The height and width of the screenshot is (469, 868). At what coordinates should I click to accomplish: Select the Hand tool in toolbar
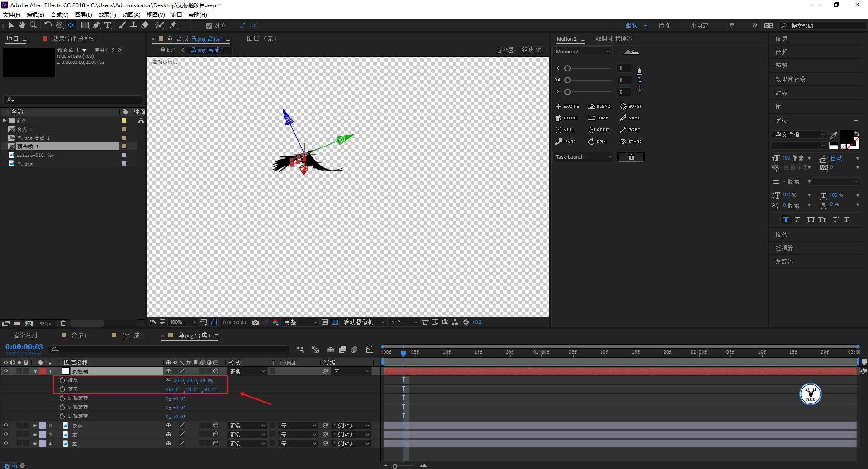tap(22, 25)
